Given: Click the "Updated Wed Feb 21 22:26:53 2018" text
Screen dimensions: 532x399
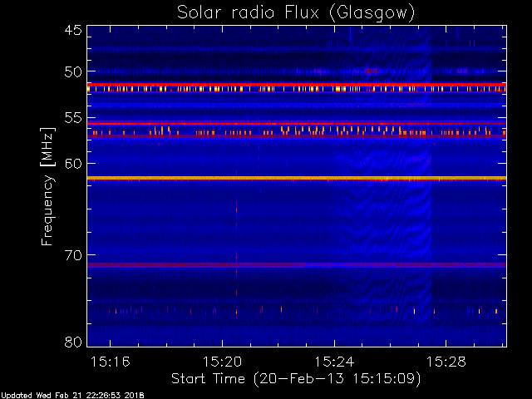Looking at the screenshot, I should tap(72, 396).
